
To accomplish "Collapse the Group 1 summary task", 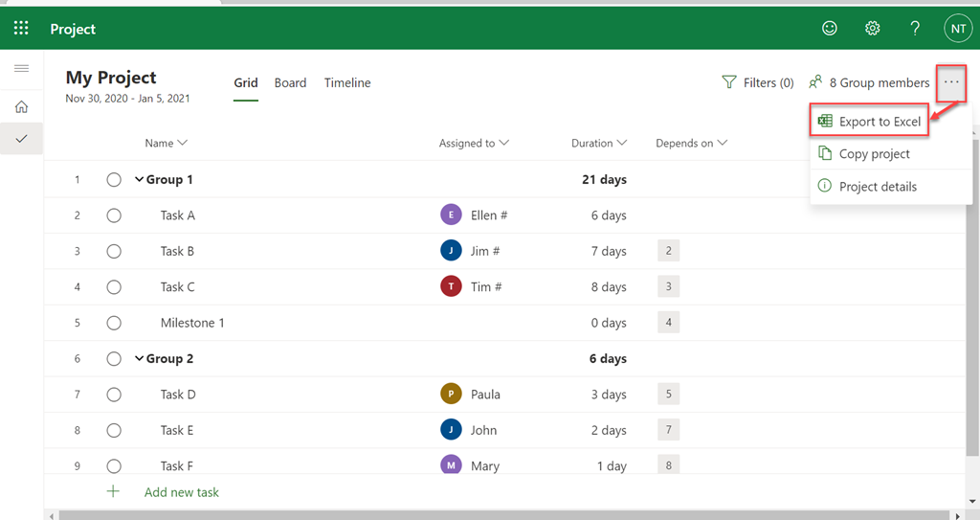I will tap(139, 180).
